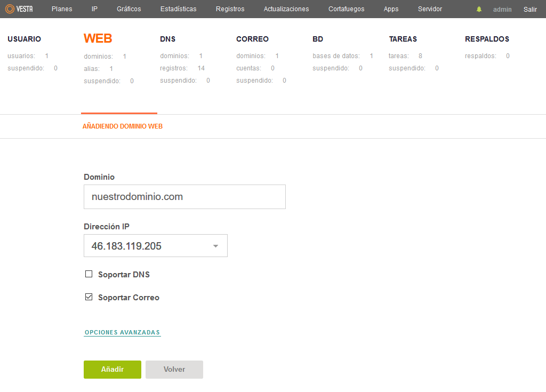Open the notifications bell icon
This screenshot has height=392, width=546.
pyautogui.click(x=479, y=10)
